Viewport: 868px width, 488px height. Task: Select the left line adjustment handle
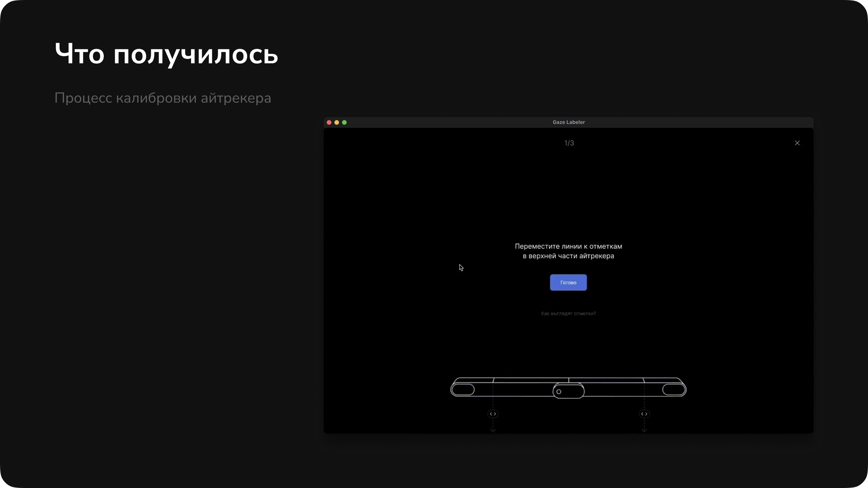click(x=493, y=414)
